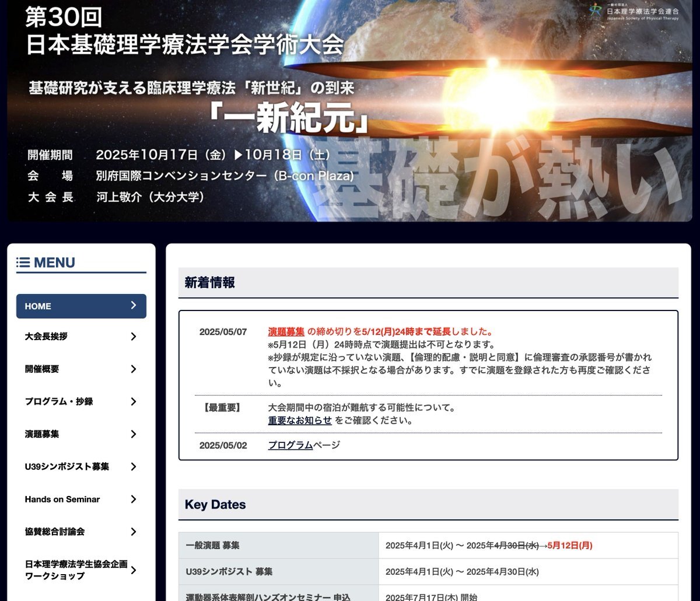Click the red 5月12日(月) extended deadline

[570, 546]
